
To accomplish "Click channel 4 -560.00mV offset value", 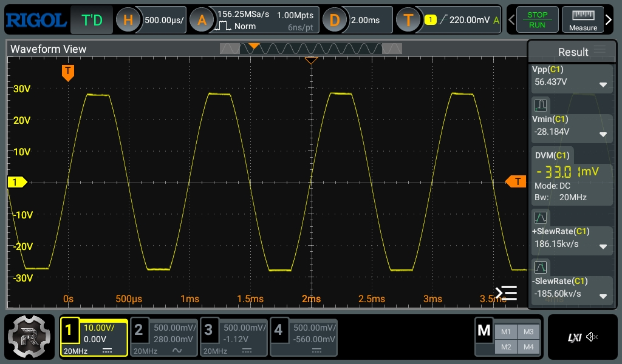I will [314, 339].
